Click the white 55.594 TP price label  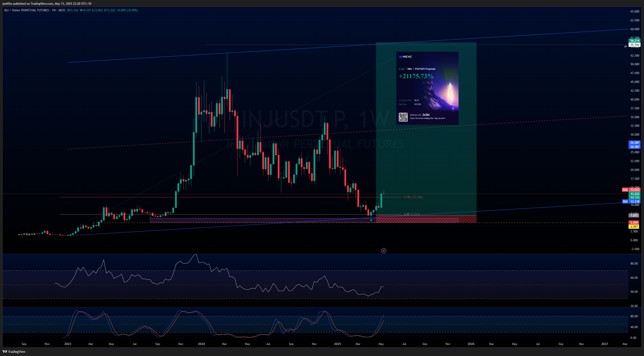tap(634, 45)
